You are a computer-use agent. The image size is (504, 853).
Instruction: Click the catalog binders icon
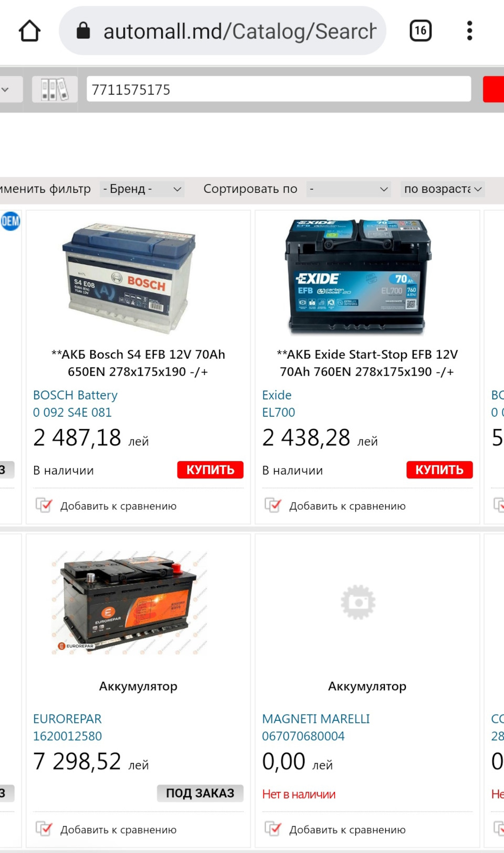coord(55,89)
